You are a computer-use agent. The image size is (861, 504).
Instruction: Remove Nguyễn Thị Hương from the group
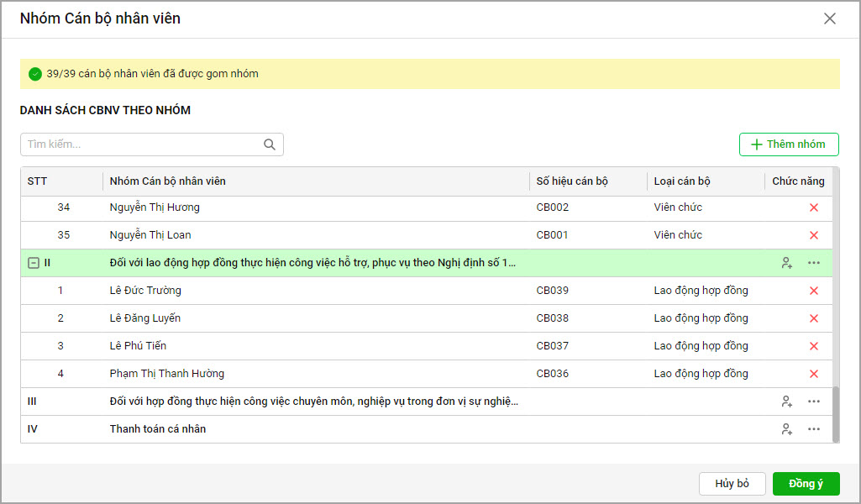(813, 207)
